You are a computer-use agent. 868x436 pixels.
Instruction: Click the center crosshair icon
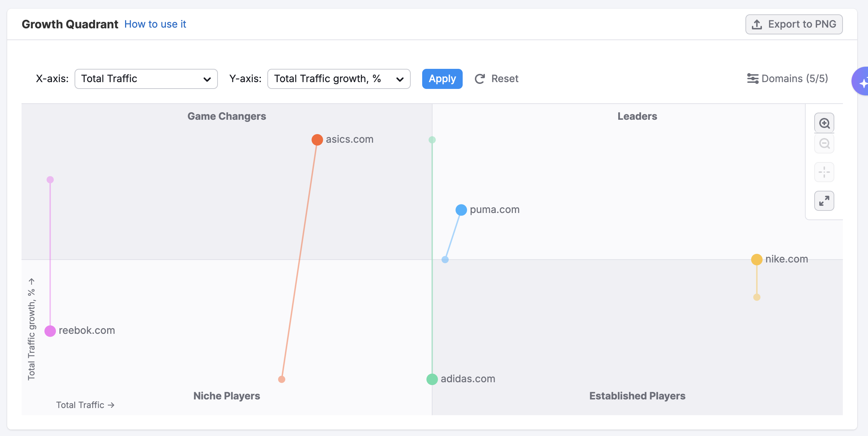824,172
